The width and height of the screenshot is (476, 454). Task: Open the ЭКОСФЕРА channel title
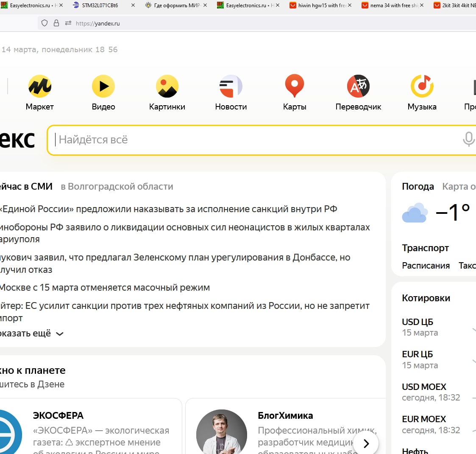[58, 415]
